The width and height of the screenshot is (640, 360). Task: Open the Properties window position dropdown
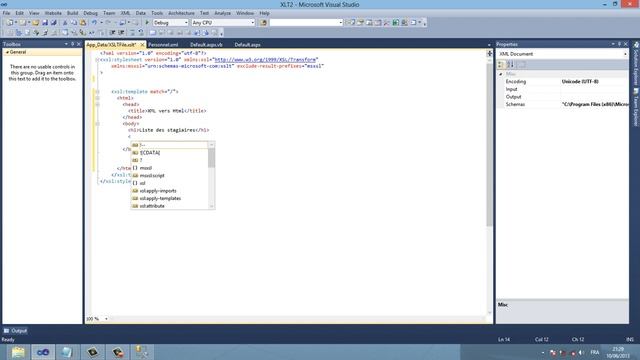pyautogui.click(x=613, y=44)
